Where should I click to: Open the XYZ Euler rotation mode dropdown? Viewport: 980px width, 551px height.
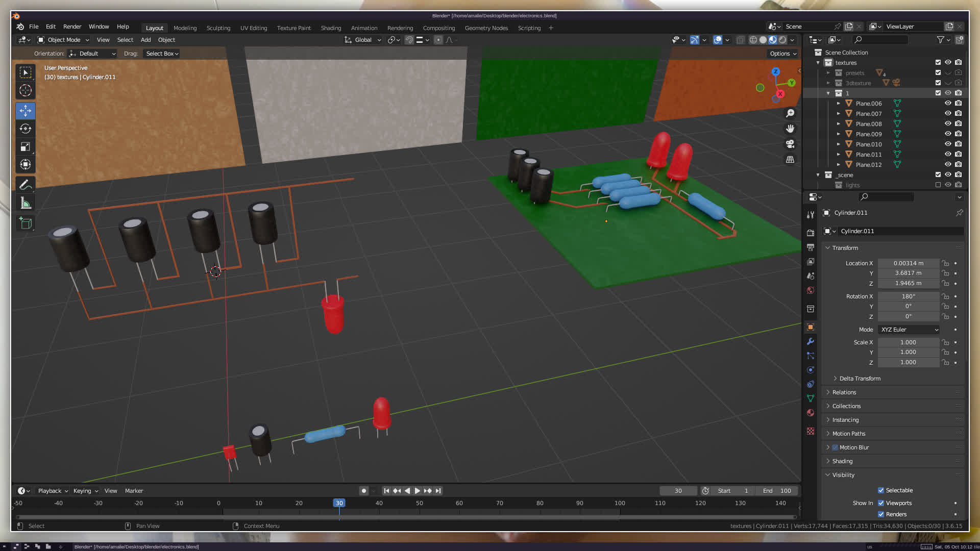click(909, 330)
